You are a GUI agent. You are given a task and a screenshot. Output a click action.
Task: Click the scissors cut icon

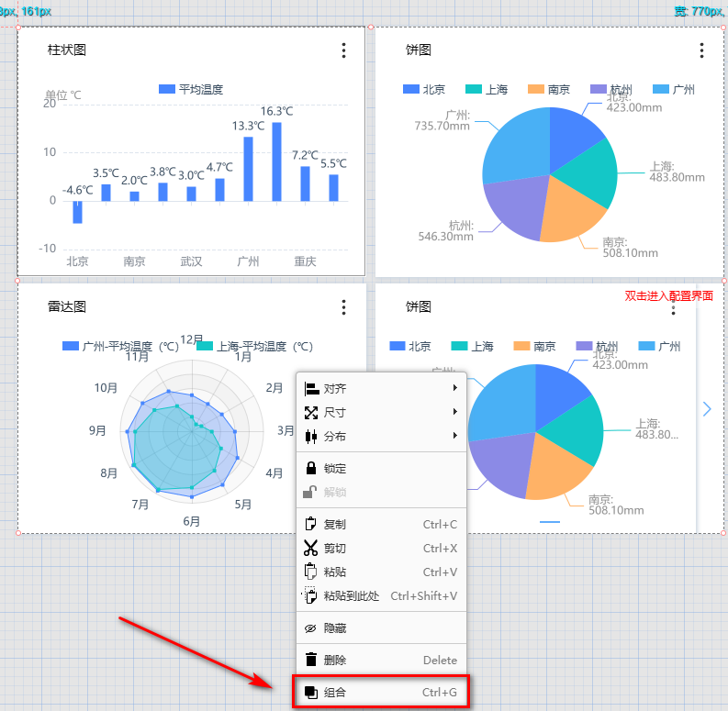point(310,549)
